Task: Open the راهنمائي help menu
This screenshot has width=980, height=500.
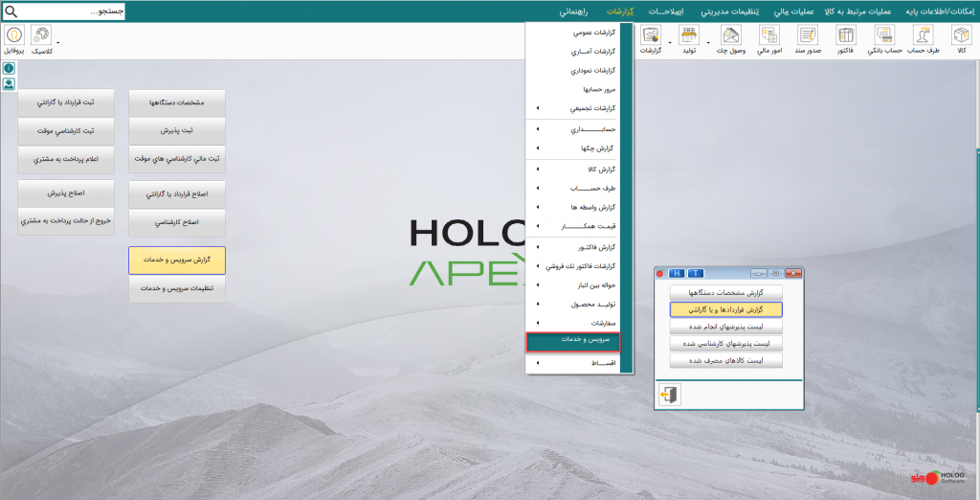Action: pyautogui.click(x=575, y=11)
